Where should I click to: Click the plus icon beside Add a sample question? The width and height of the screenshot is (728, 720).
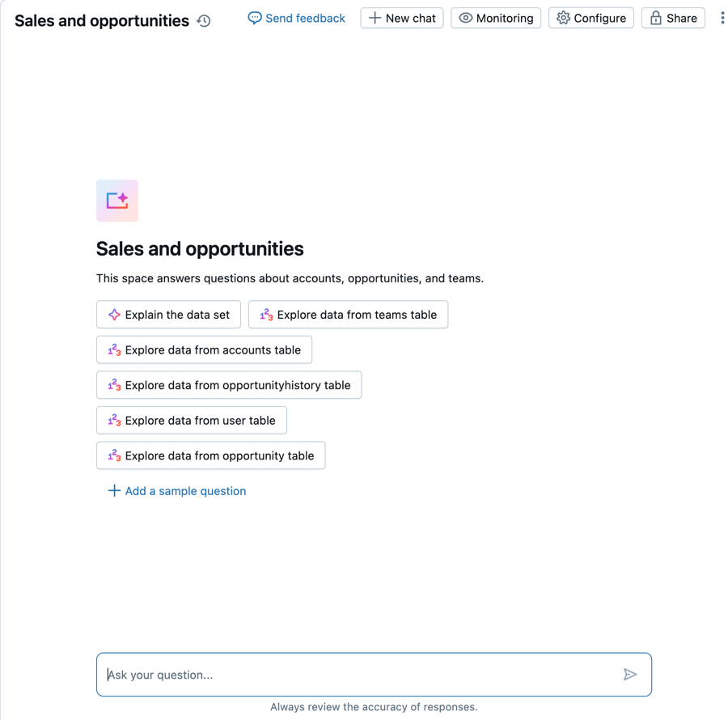pos(114,491)
